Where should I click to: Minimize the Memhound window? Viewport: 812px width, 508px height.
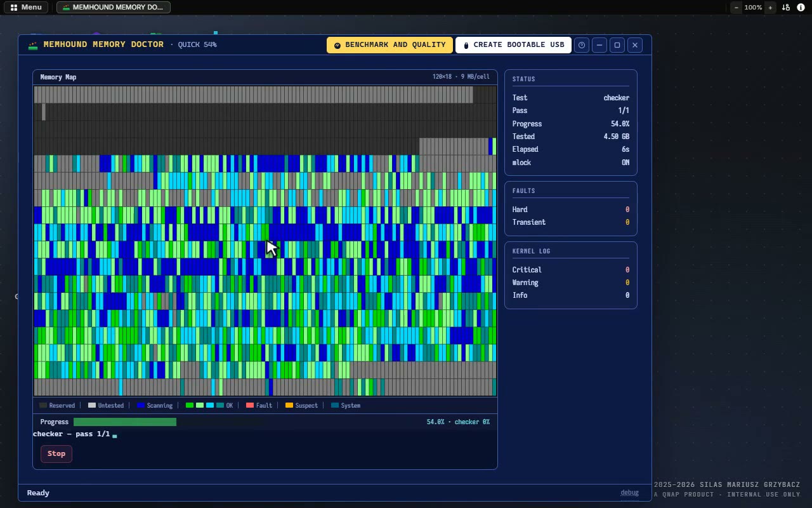tap(599, 45)
